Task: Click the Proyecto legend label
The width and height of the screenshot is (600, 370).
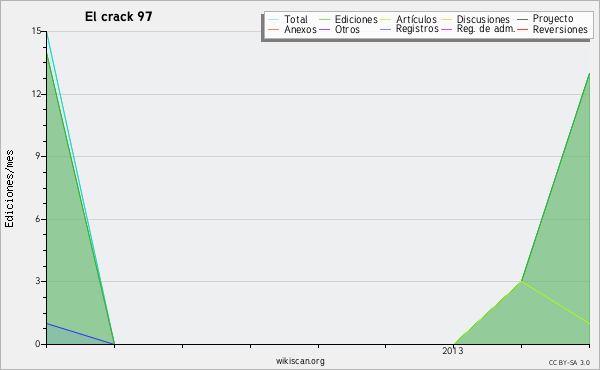Action: (x=553, y=19)
